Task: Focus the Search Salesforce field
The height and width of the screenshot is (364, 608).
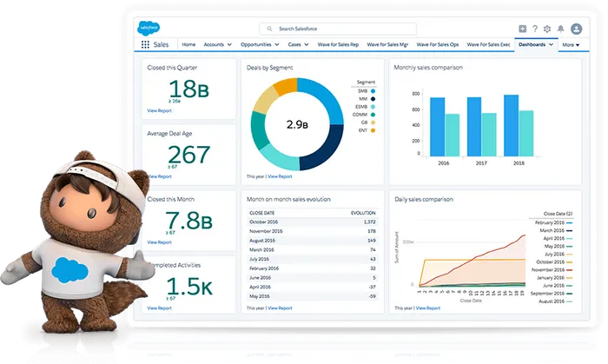Action: [338, 29]
